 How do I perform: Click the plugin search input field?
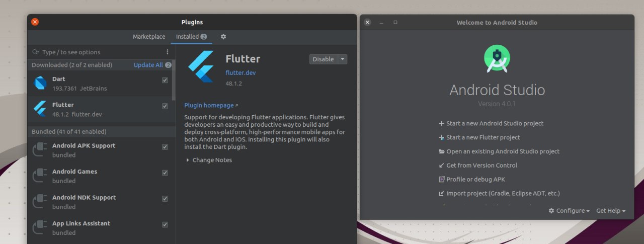click(98, 52)
